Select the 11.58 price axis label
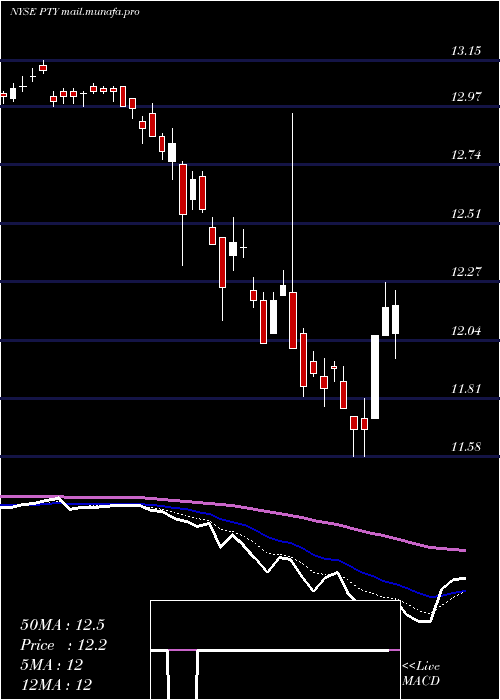500x700 pixels. click(466, 446)
